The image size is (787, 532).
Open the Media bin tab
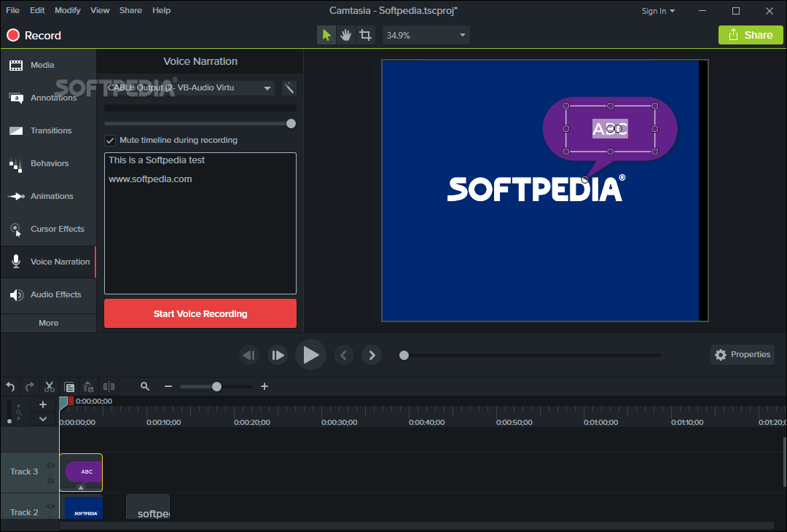point(48,66)
